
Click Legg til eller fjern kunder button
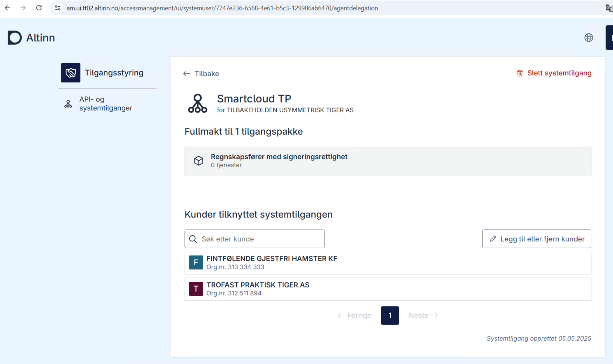[536, 239]
